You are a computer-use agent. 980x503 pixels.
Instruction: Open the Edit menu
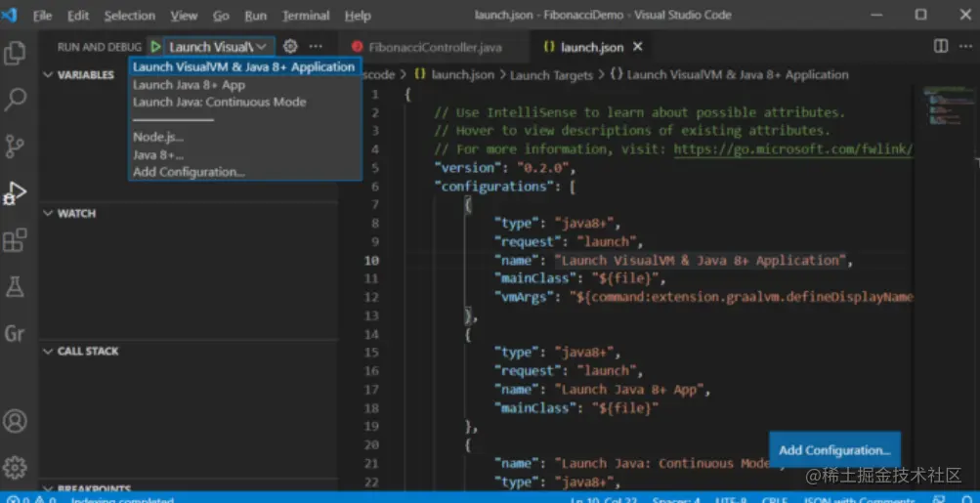pyautogui.click(x=78, y=16)
